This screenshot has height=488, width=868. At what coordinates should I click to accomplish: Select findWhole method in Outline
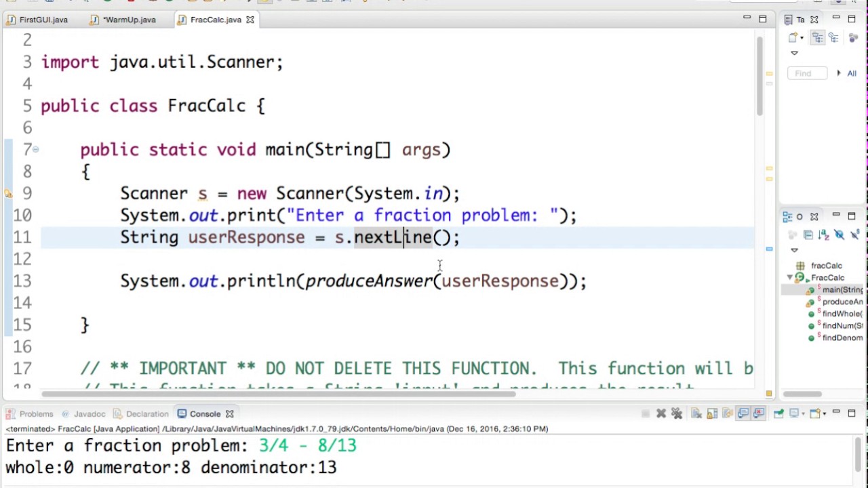[x=842, y=314]
